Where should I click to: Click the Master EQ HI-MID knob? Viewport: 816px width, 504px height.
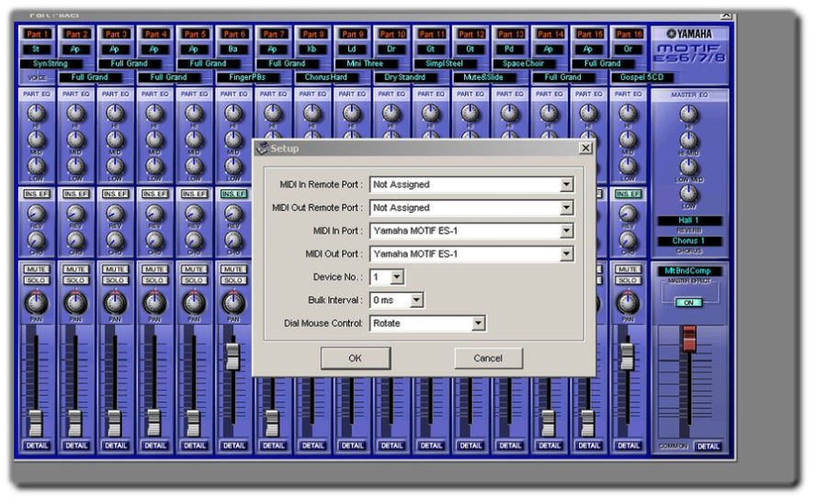[688, 140]
